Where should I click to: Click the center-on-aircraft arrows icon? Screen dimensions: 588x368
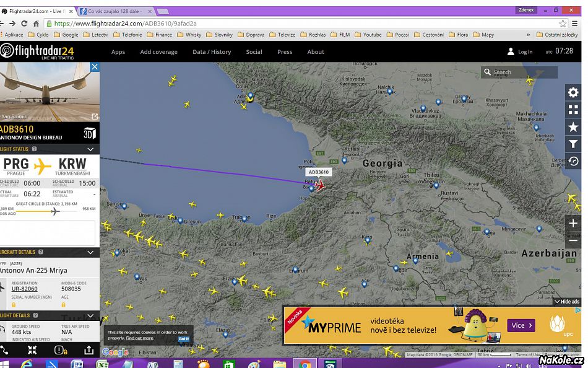pos(32,350)
